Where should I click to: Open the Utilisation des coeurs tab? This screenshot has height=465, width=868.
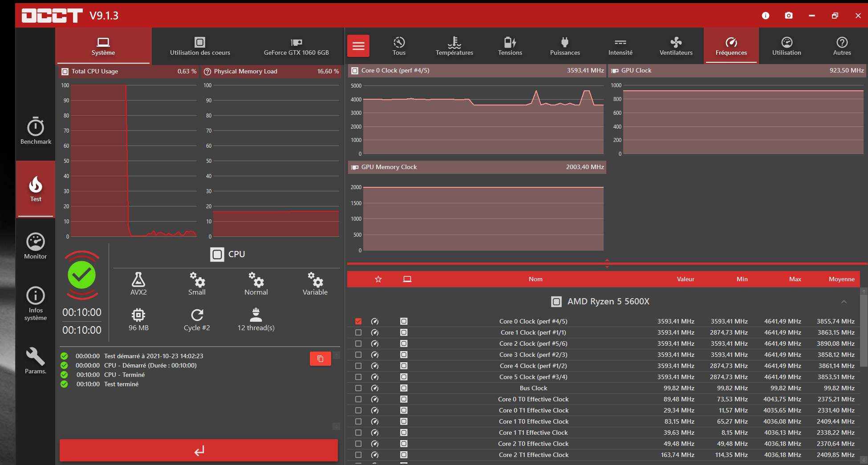point(200,46)
